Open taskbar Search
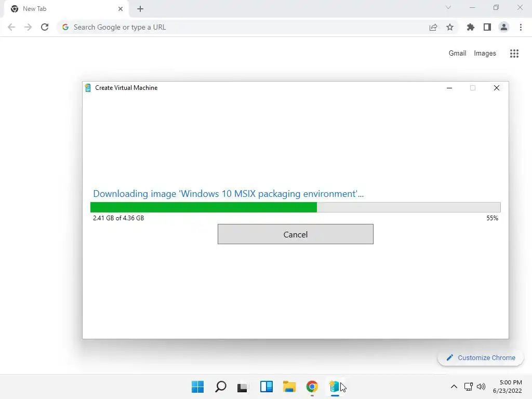532x399 pixels. click(x=220, y=387)
